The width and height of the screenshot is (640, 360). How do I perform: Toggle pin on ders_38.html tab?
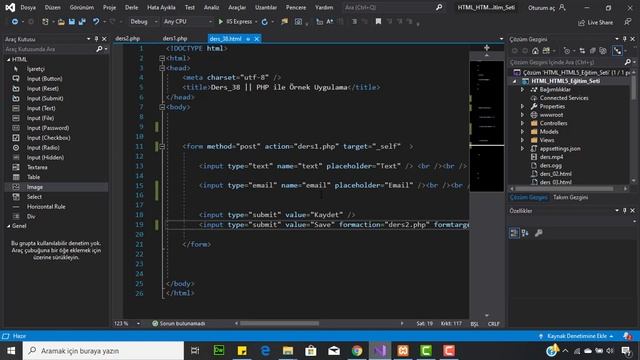point(248,39)
